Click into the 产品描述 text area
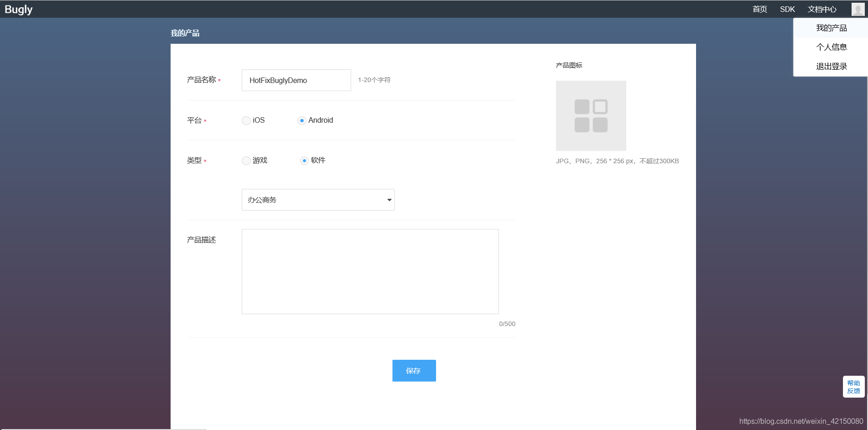The image size is (868, 430). pyautogui.click(x=370, y=271)
